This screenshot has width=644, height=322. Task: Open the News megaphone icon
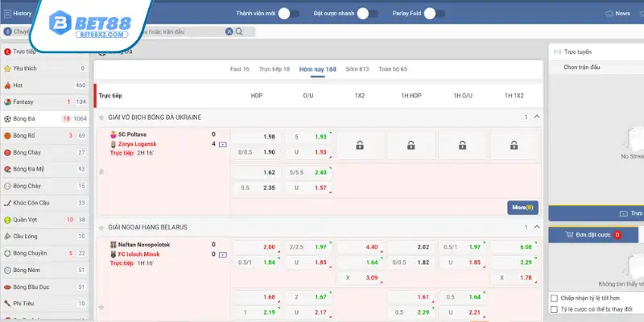click(609, 14)
